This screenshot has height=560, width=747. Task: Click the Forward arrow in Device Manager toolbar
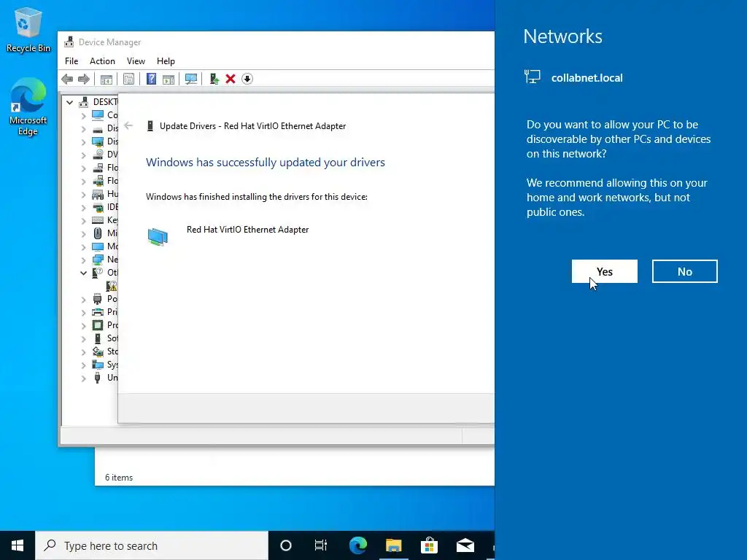[x=84, y=79]
